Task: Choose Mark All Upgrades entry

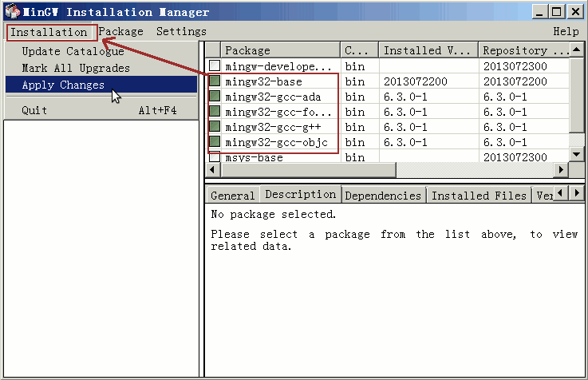Action: click(101, 69)
